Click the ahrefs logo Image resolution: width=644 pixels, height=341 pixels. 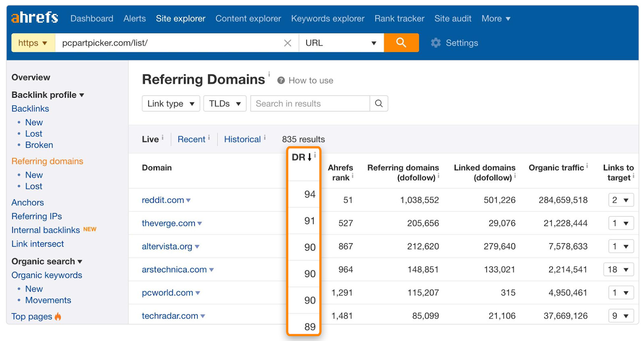35,18
